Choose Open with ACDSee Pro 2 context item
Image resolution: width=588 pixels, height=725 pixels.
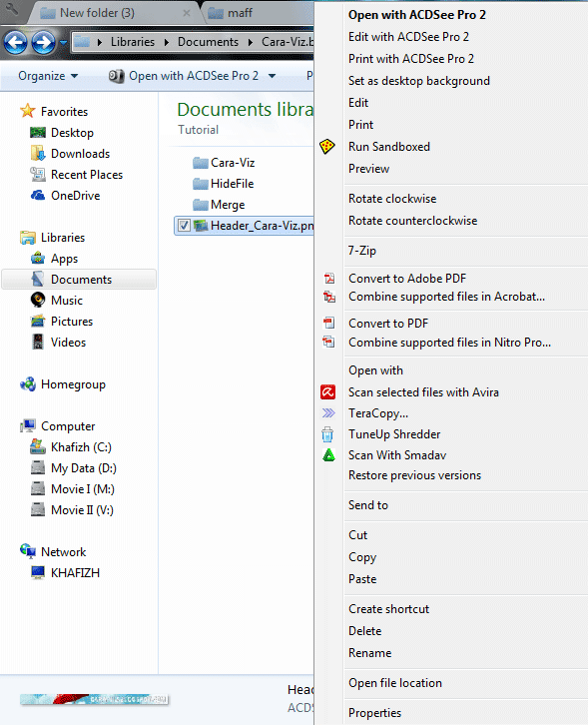pyautogui.click(x=417, y=15)
